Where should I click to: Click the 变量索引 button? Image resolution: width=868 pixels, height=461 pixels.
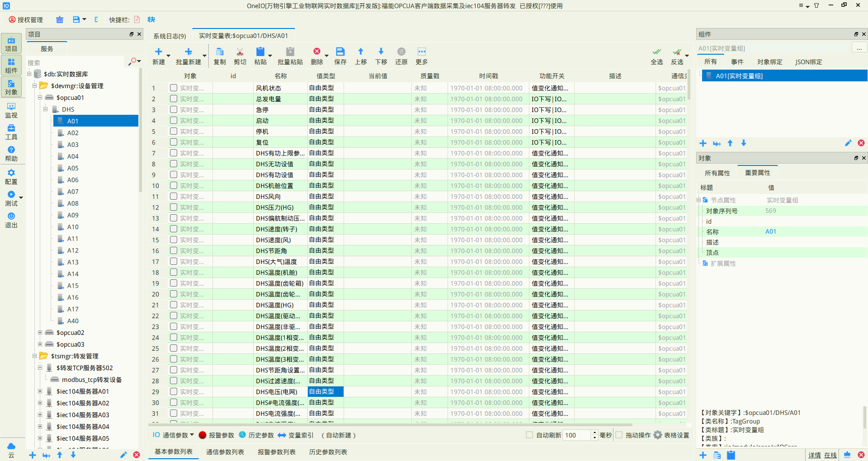pos(296,435)
